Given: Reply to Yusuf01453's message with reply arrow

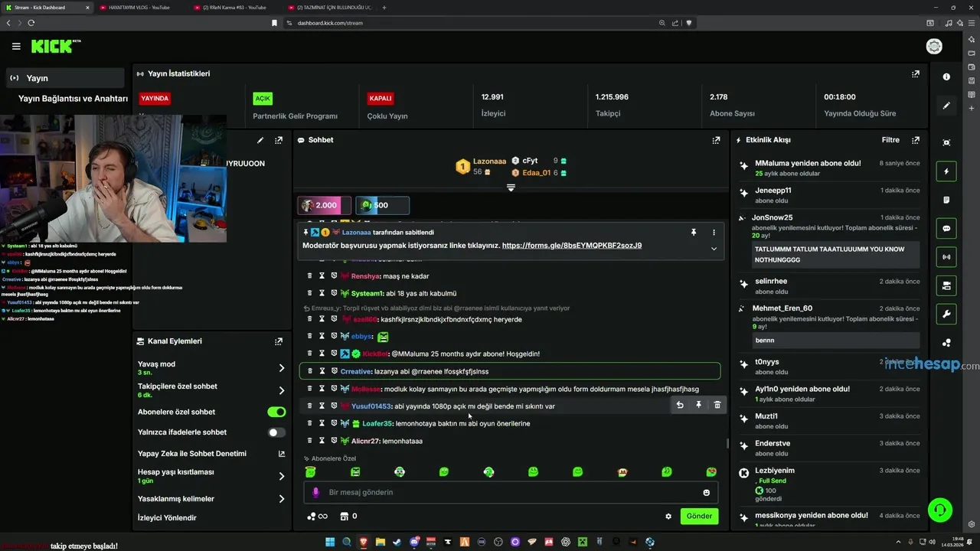Looking at the screenshot, I should pyautogui.click(x=679, y=405).
